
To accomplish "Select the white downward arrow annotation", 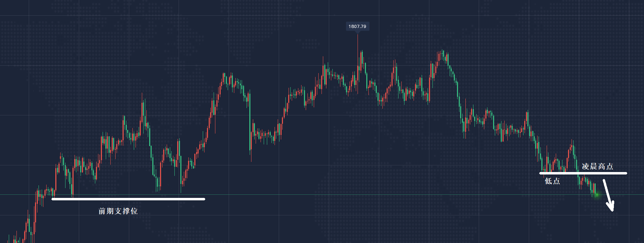I will pyautogui.click(x=608, y=196).
